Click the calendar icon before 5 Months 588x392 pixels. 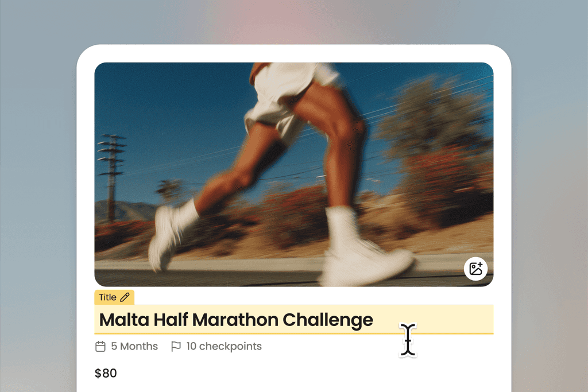point(100,346)
